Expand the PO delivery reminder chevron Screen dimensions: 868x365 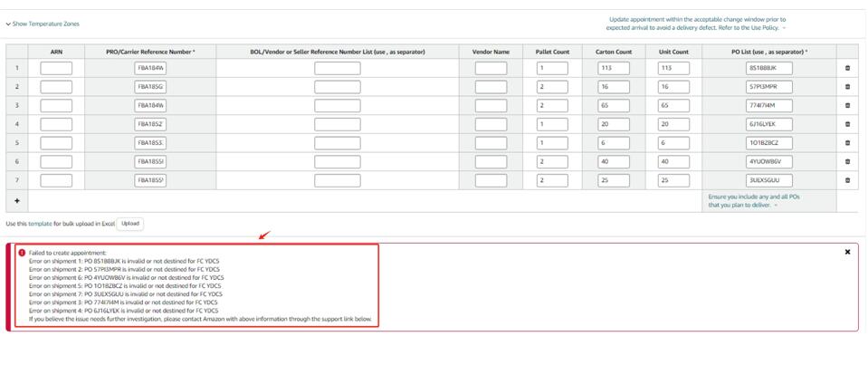776,206
